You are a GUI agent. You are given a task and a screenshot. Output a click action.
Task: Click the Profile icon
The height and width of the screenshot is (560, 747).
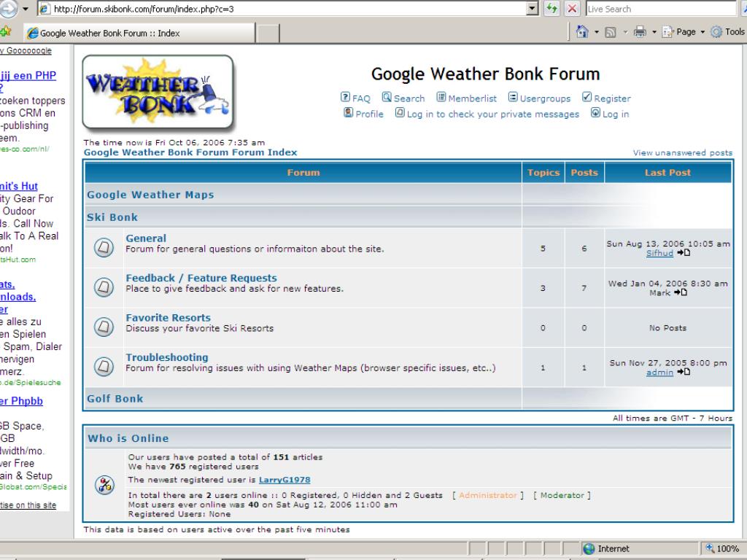pos(349,113)
